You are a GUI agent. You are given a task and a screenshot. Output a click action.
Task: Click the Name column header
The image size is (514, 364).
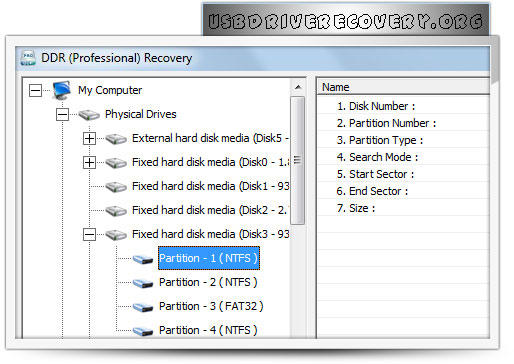point(403,87)
